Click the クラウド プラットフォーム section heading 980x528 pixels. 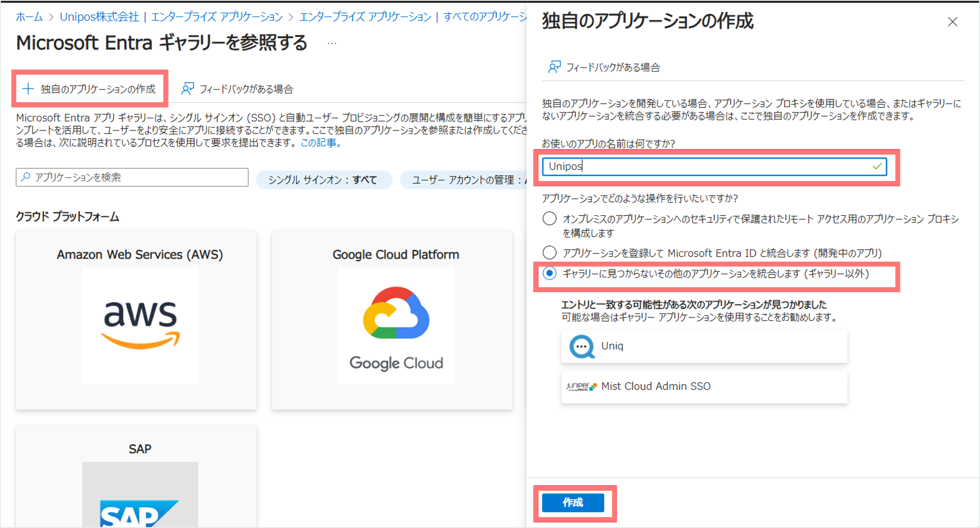[67, 217]
